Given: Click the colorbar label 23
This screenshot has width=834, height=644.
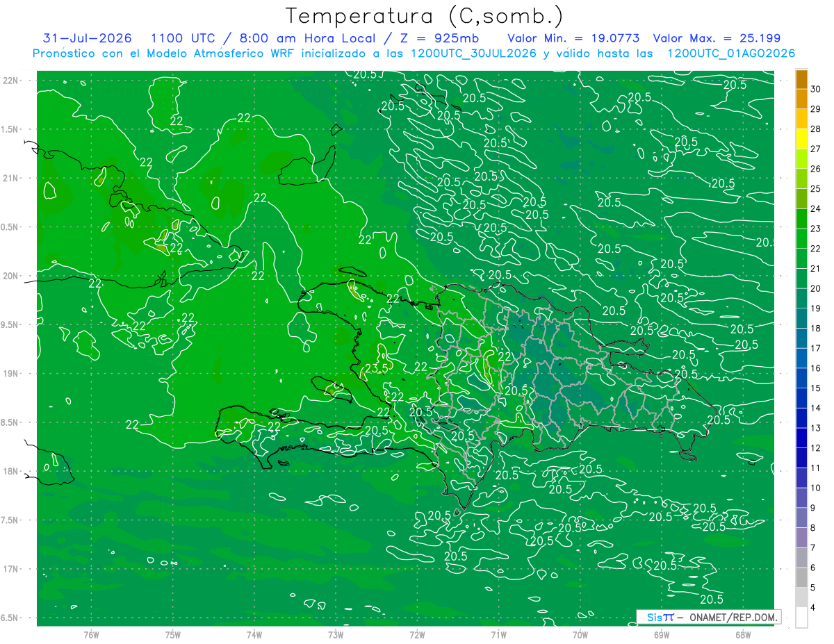Looking at the screenshot, I should click(816, 229).
